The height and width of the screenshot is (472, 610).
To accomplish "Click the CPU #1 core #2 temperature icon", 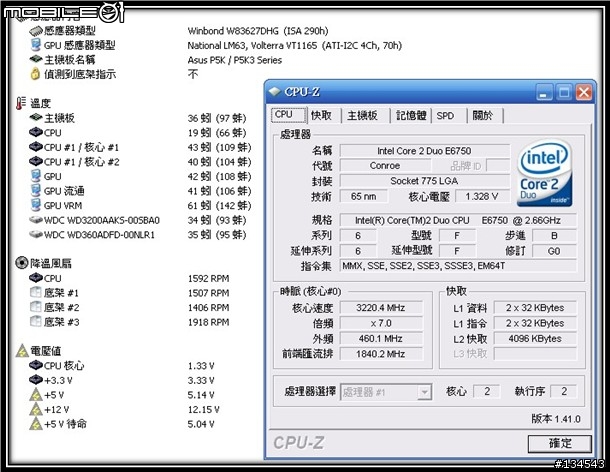I will coord(36,161).
